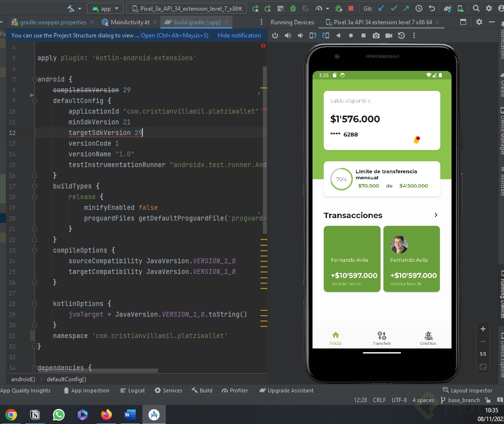Rotate the emulator left
The image size is (504, 424).
[313, 35]
